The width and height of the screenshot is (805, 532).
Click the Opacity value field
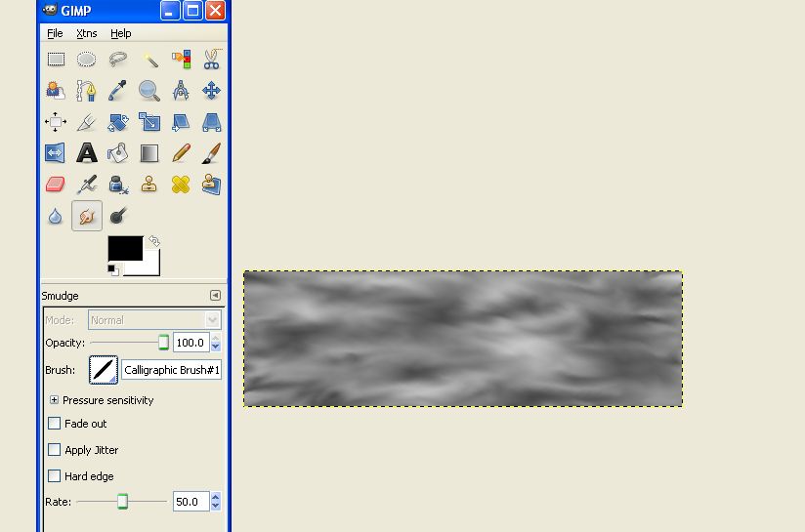pyautogui.click(x=191, y=343)
